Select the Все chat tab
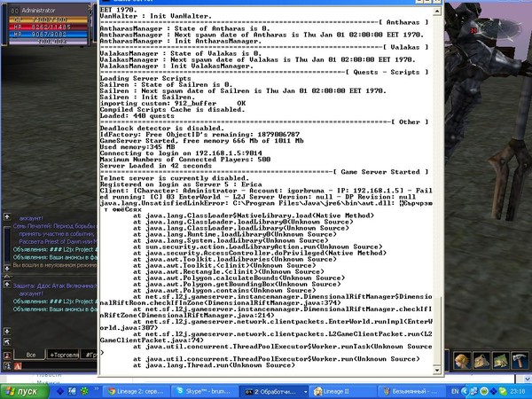 30,355
